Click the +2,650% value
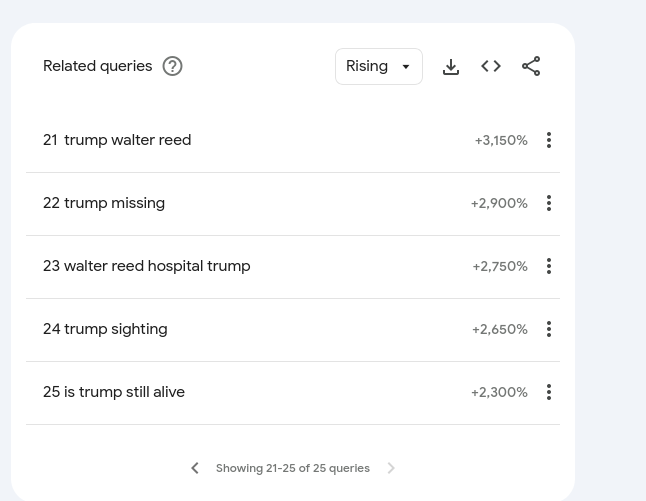The width and height of the screenshot is (646, 501). point(500,330)
